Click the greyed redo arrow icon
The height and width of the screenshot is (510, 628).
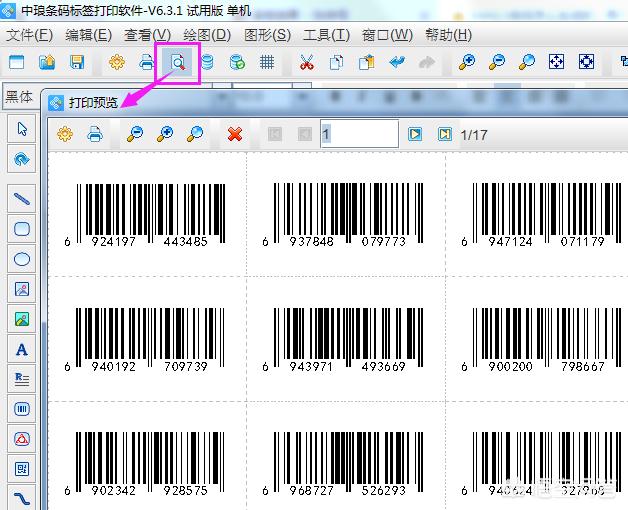click(427, 62)
